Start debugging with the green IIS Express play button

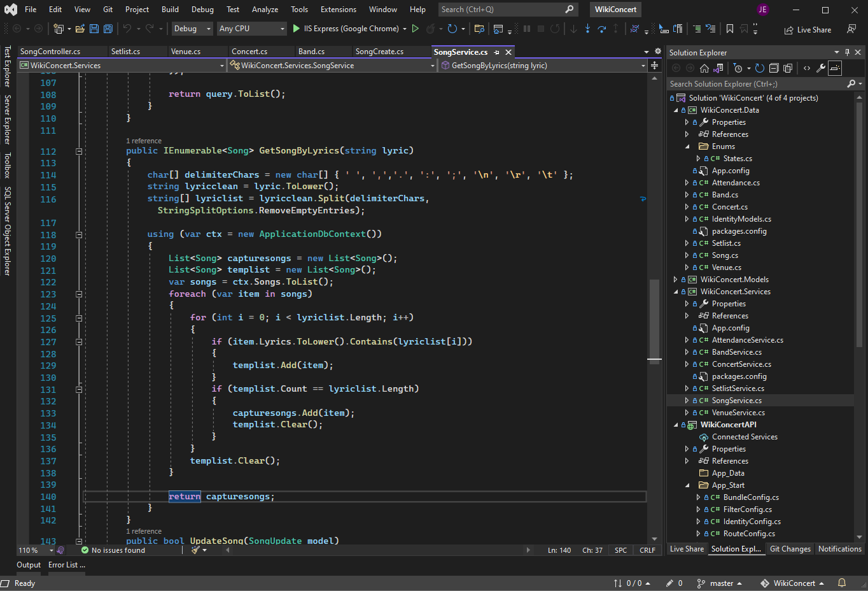[x=296, y=29]
